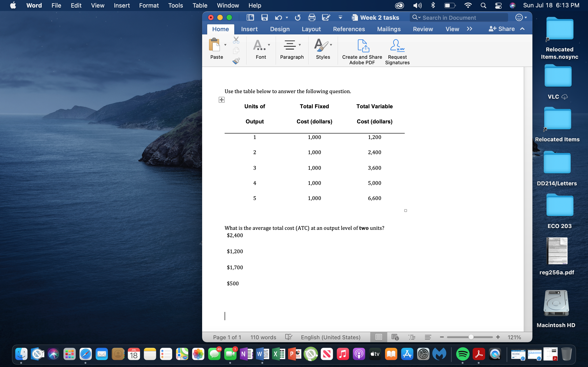Undo the last action
The width and height of the screenshot is (588, 367).
(x=278, y=17)
